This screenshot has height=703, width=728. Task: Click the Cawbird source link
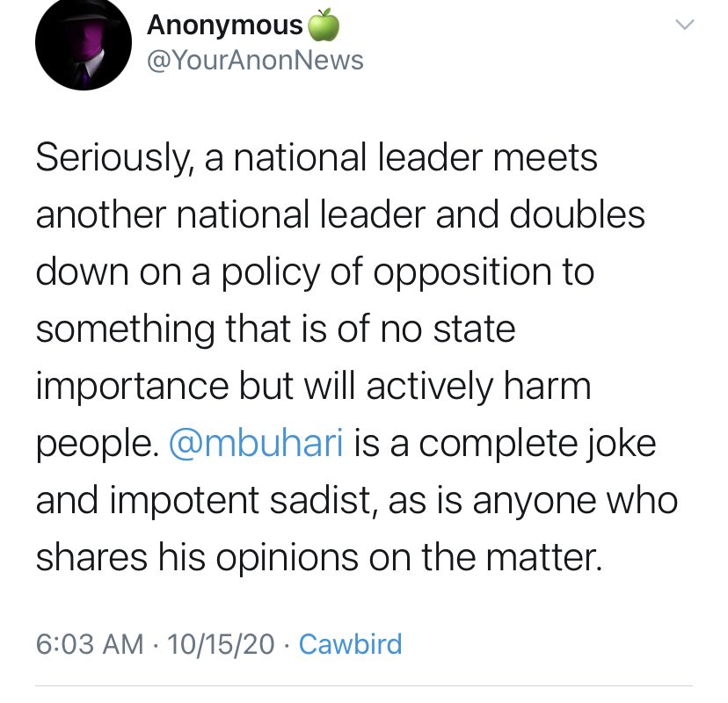(350, 644)
